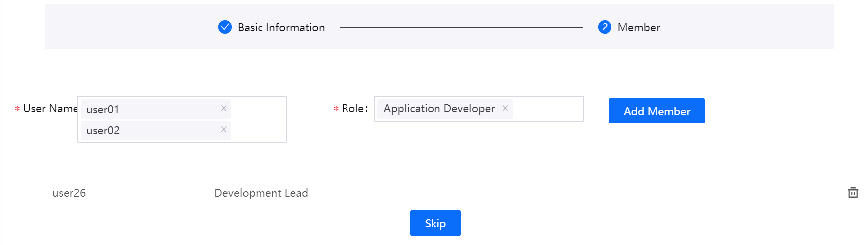Click the Application Developer tag text
The width and height of the screenshot is (868, 245).
coord(439,109)
